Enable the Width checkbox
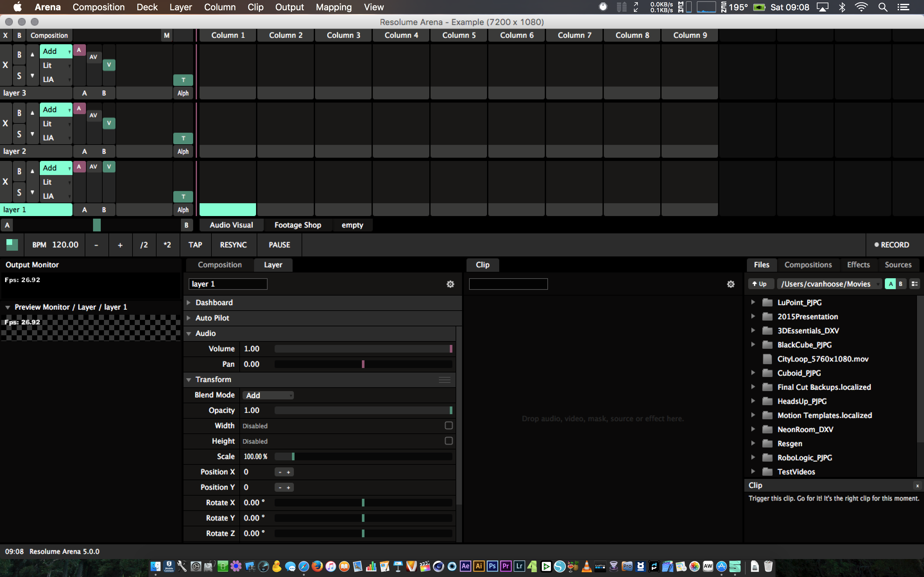The width and height of the screenshot is (924, 577). (x=449, y=425)
